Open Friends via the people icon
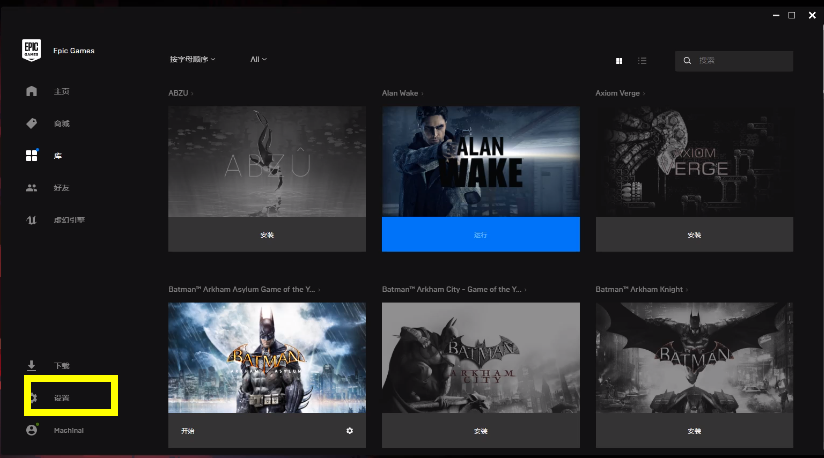Image resolution: width=824 pixels, height=458 pixels. 32,187
